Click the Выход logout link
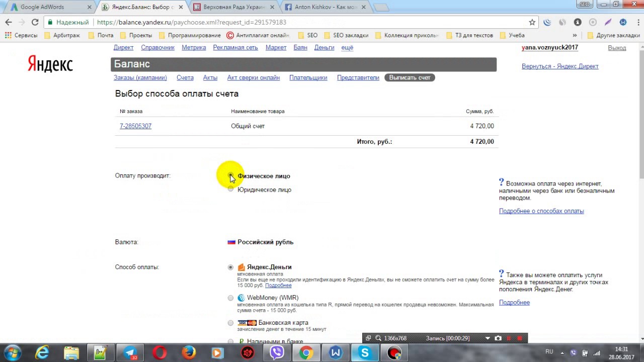The width and height of the screenshot is (644, 362). tap(617, 48)
